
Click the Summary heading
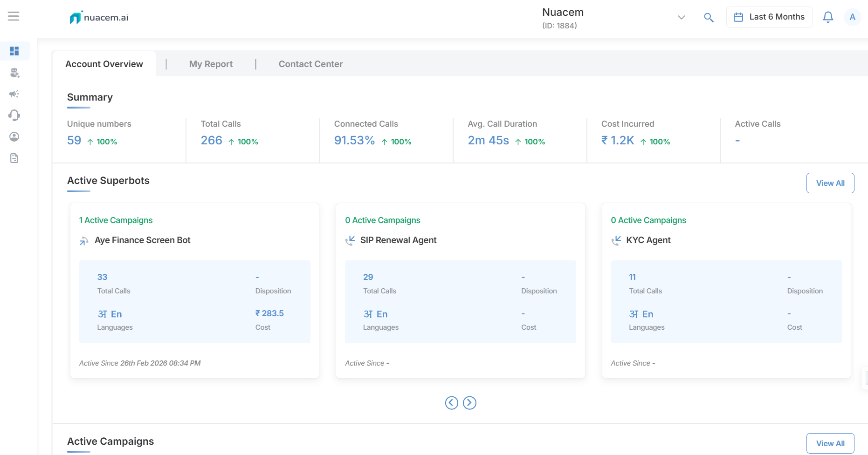90,97
